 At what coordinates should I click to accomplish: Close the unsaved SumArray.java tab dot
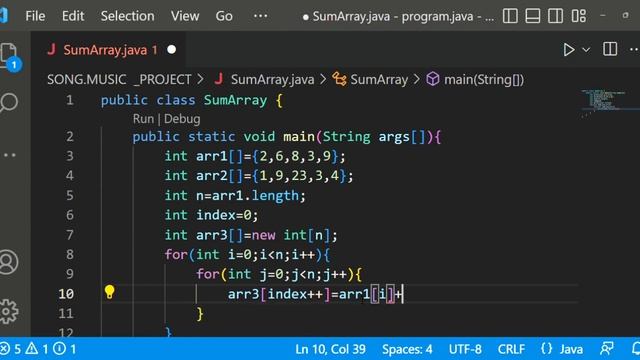click(x=171, y=49)
